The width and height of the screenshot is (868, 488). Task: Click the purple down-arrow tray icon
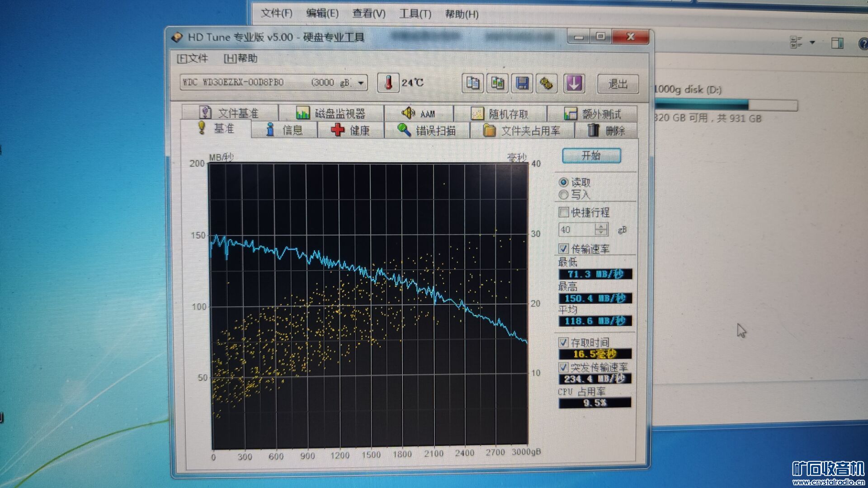tap(574, 84)
